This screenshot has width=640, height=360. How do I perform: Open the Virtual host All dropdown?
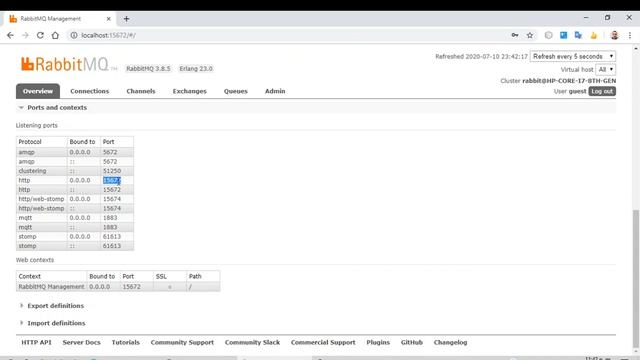[605, 69]
